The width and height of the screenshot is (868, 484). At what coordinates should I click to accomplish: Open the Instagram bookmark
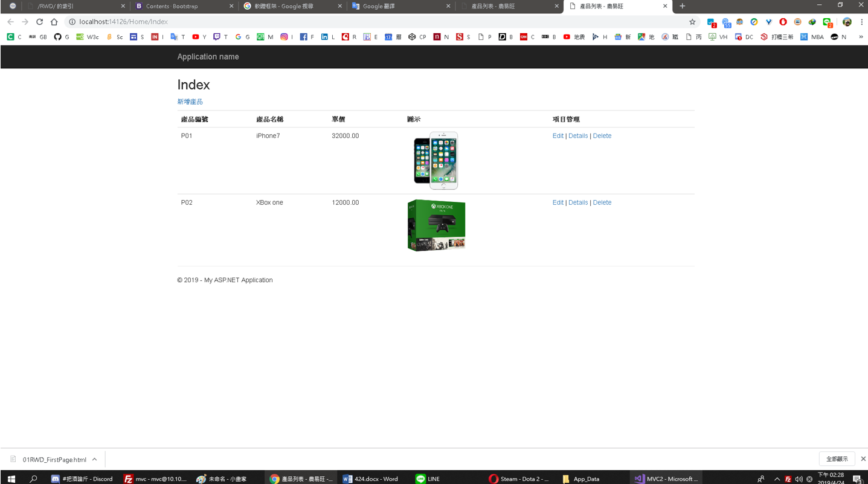pyautogui.click(x=287, y=37)
